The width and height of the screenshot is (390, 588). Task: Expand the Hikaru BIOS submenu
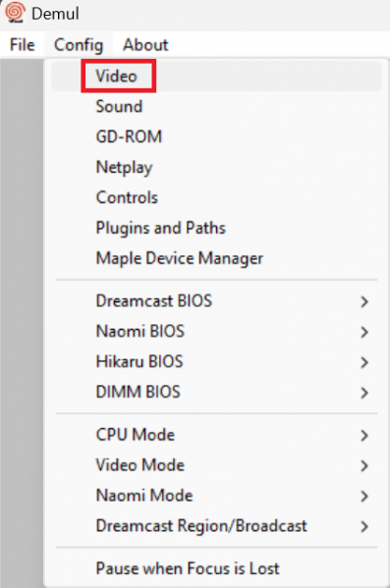pos(216,362)
